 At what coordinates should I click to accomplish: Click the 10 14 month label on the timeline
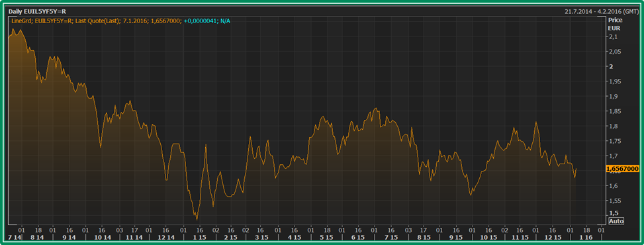[103, 238]
